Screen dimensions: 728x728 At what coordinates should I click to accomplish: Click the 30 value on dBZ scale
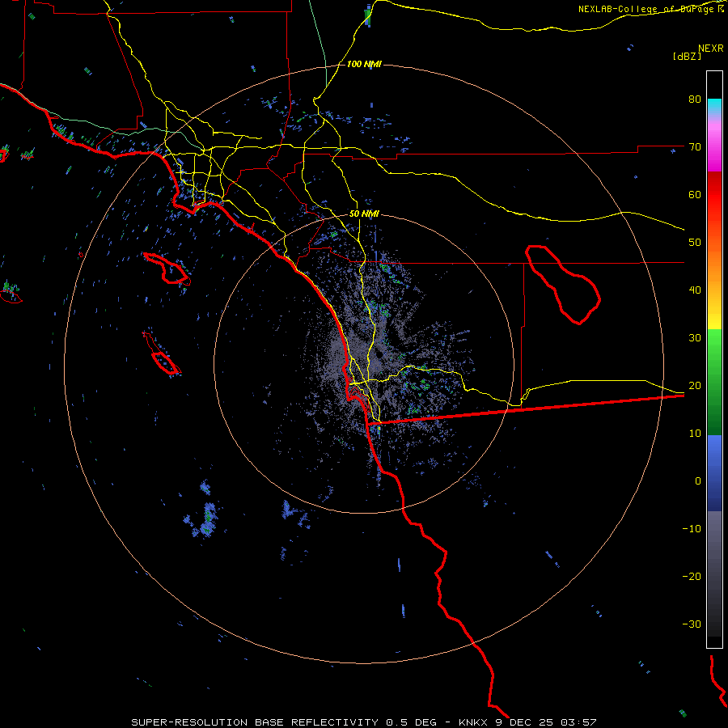point(695,338)
